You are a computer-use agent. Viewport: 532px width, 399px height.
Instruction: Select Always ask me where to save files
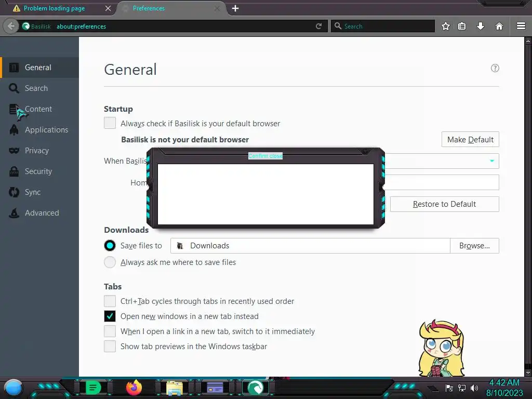point(110,262)
